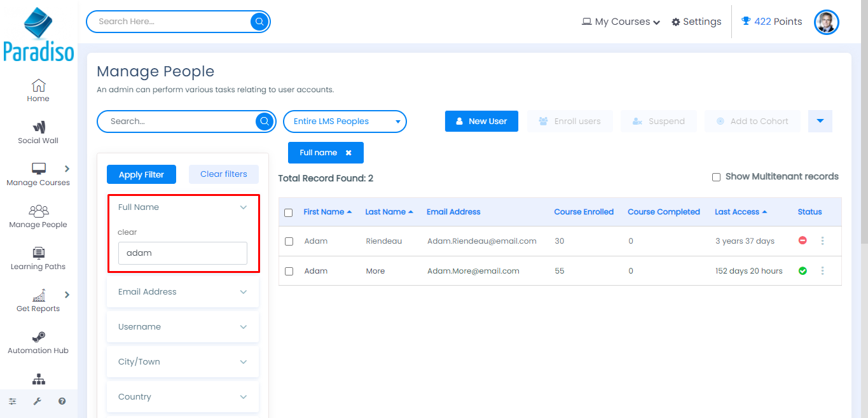
Task: Click the New User button
Action: point(481,122)
